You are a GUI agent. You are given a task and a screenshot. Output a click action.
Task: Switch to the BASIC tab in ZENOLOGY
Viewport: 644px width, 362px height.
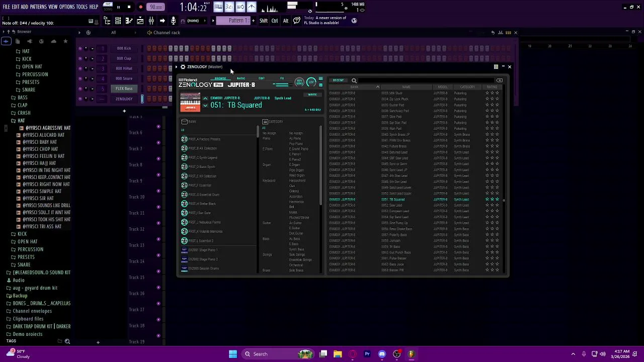click(x=241, y=78)
